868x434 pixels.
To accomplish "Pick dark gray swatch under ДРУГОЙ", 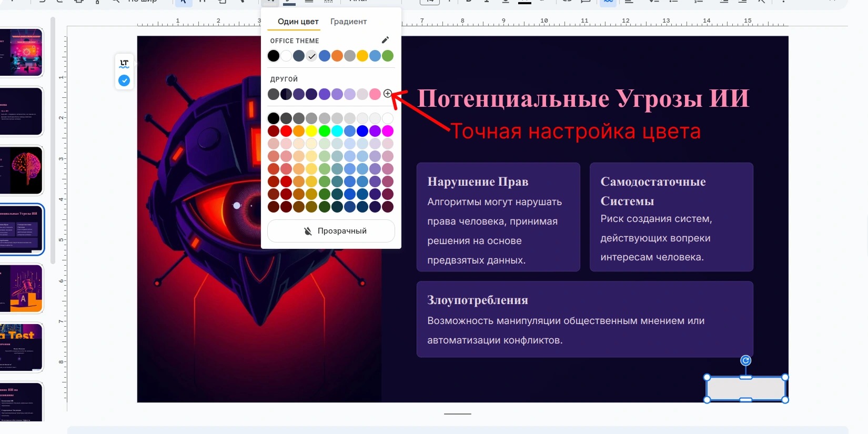I will coord(274,94).
